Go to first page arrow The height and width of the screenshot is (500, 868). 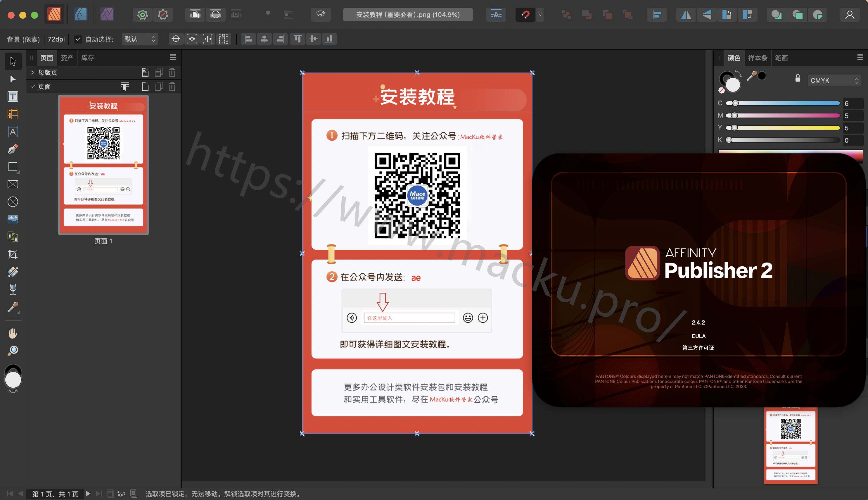[10, 494]
